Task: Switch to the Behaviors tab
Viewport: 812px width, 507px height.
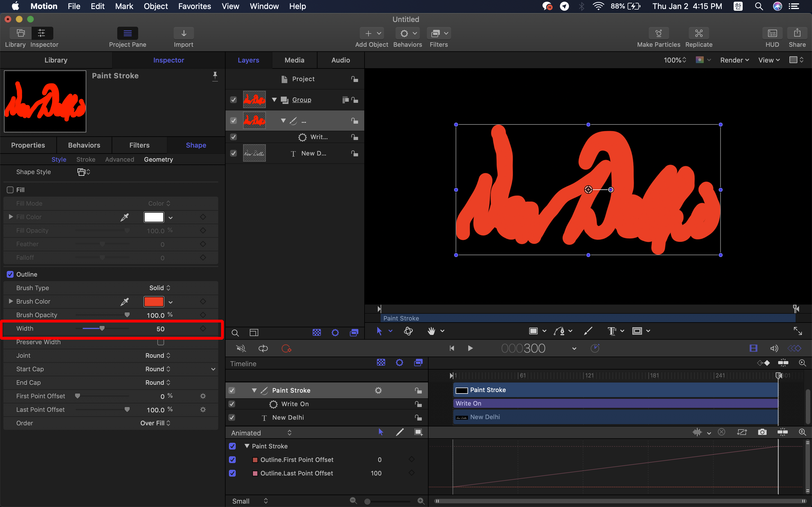Action: point(84,145)
